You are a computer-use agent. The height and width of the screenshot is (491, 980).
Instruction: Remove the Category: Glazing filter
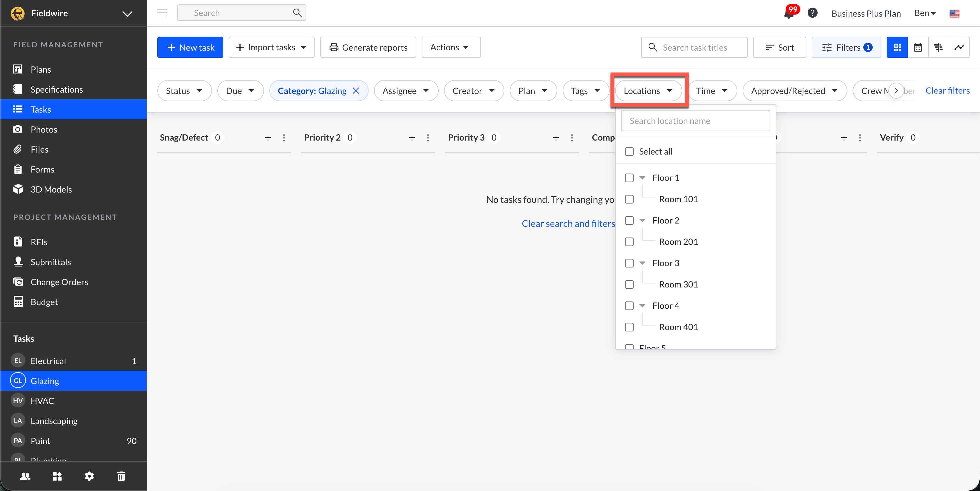[x=356, y=91]
